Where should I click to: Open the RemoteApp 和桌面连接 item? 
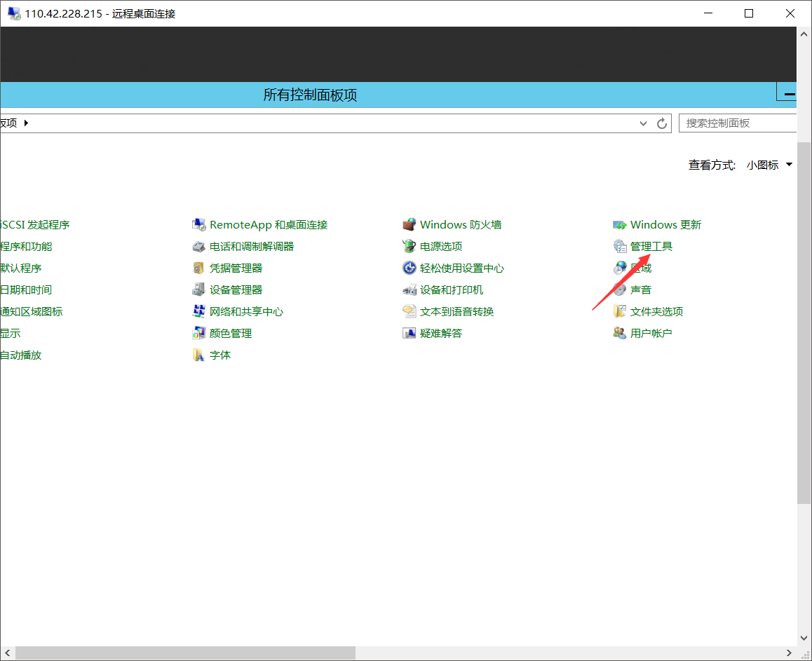coord(268,225)
